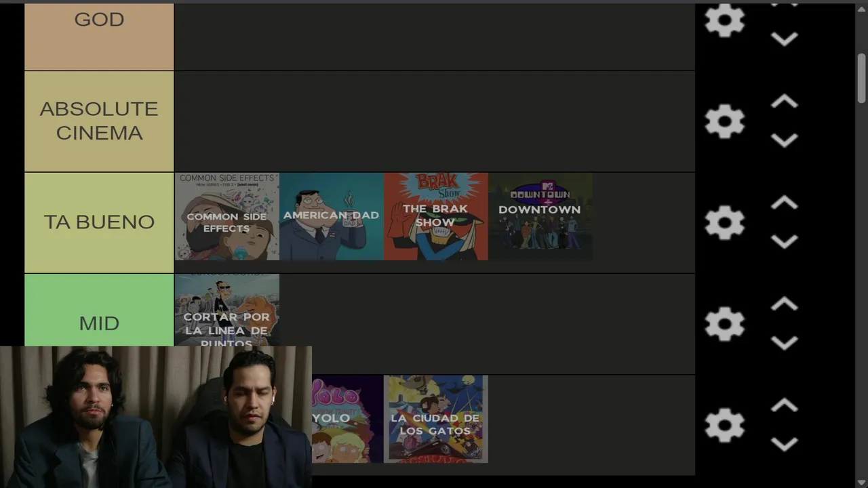The height and width of the screenshot is (488, 868).
Task: Open settings gear for GOD tier
Action: pyautogui.click(x=725, y=20)
